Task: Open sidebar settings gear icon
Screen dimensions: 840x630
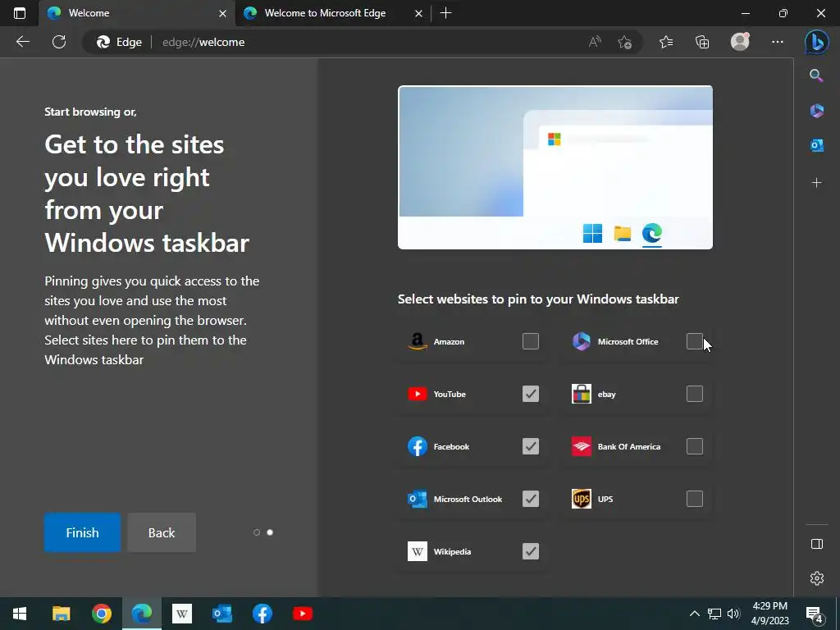Action: pos(816,578)
